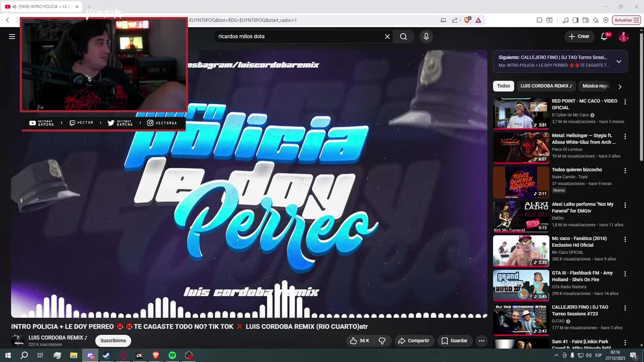Open YouTube notifications bell
The height and width of the screenshot is (362, 644).
click(x=605, y=36)
